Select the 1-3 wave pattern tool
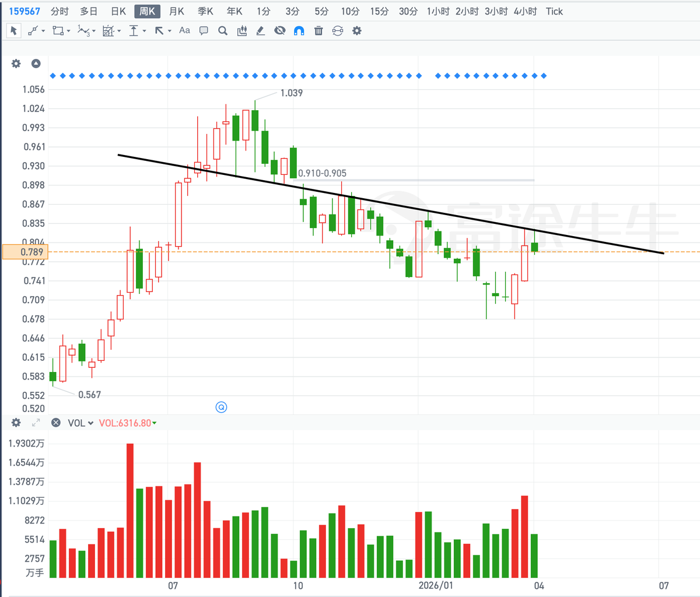This screenshot has width=700, height=597. (x=84, y=30)
